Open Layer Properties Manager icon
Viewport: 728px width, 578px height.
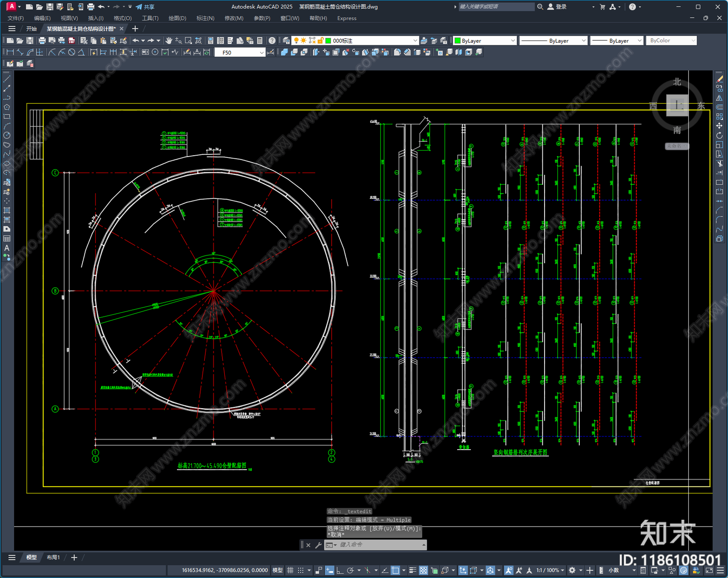(x=286, y=41)
